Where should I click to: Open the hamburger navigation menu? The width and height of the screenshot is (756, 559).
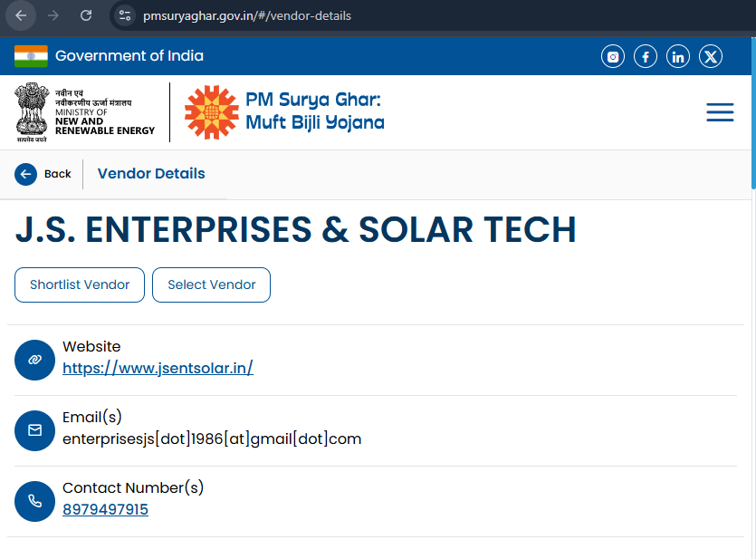pyautogui.click(x=720, y=112)
